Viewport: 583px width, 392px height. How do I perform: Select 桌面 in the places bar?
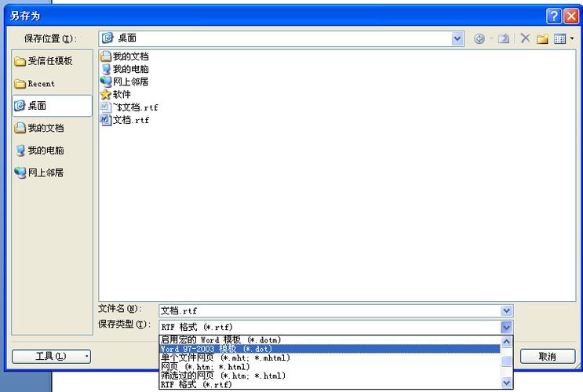(x=52, y=106)
